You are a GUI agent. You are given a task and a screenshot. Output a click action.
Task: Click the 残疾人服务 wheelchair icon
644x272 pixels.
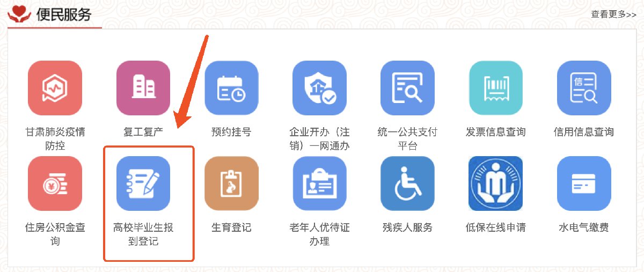pos(407,183)
